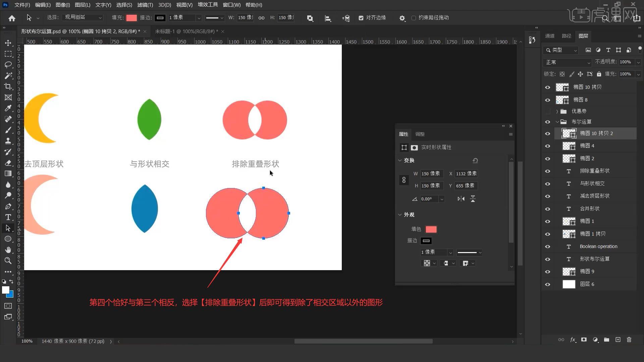
Task: Open the 正常 blend mode dropdown
Action: click(x=567, y=62)
